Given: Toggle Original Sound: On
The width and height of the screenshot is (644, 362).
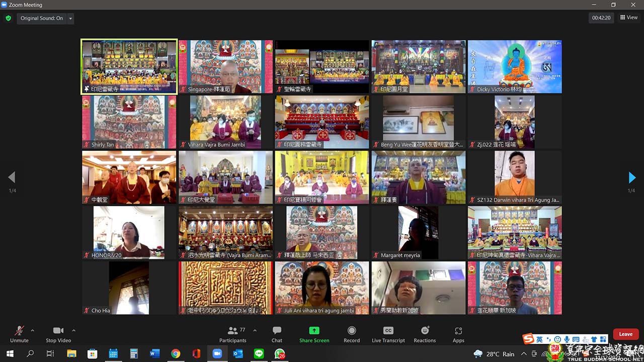Looking at the screenshot, I should [42, 18].
